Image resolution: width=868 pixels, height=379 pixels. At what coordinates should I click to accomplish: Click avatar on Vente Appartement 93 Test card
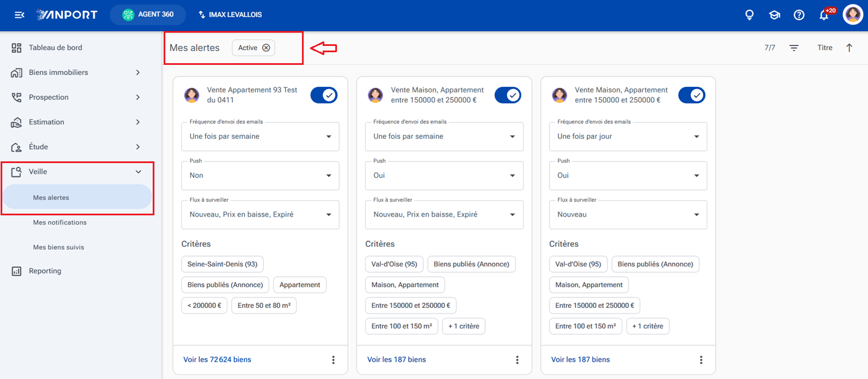(x=192, y=95)
